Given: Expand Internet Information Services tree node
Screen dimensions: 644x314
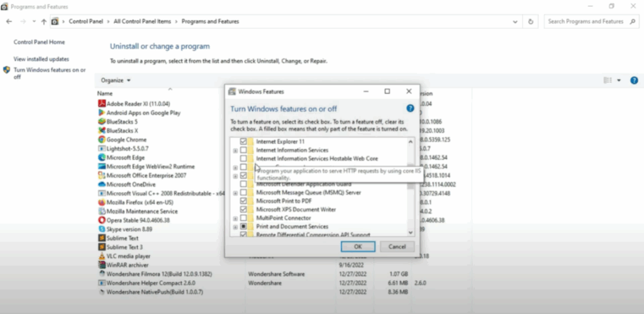Looking at the screenshot, I should pos(235,151).
